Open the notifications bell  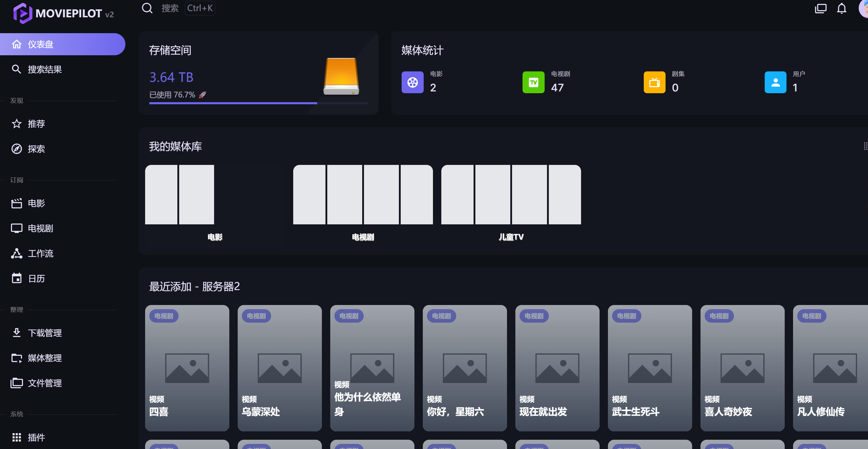coord(841,8)
